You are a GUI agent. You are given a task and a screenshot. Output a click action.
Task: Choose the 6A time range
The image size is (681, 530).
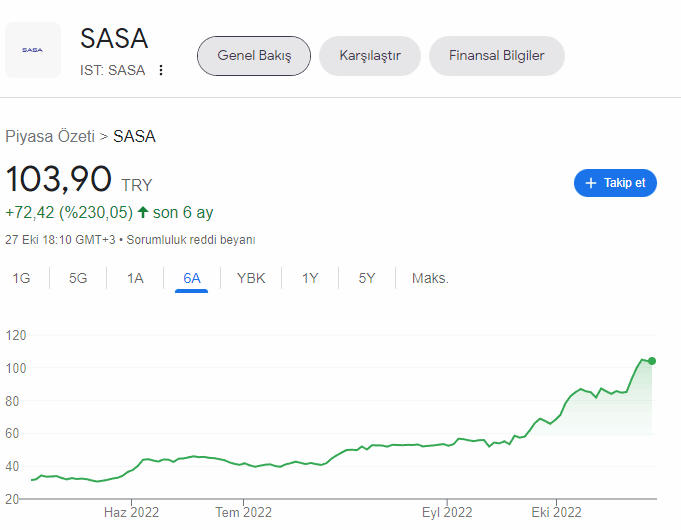point(192,278)
